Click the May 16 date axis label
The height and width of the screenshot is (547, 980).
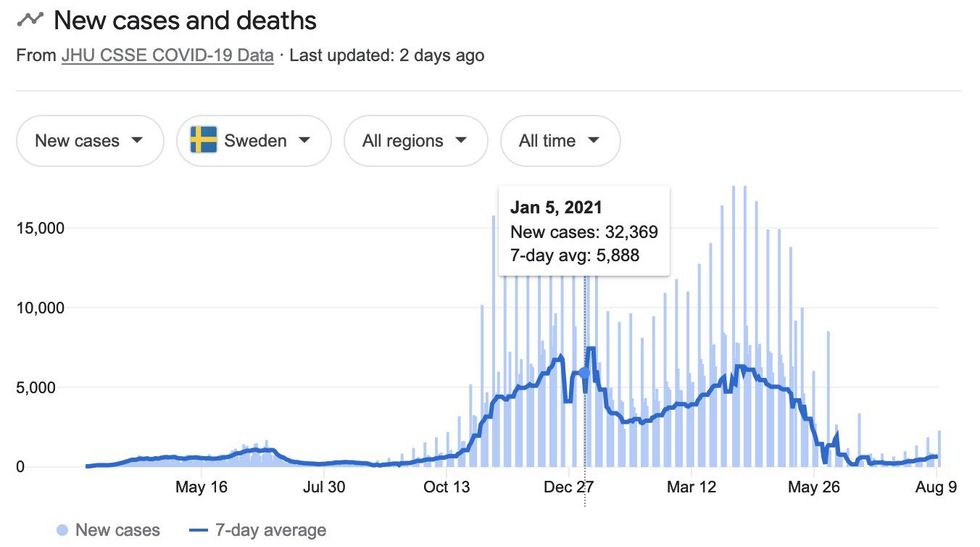pos(202,487)
